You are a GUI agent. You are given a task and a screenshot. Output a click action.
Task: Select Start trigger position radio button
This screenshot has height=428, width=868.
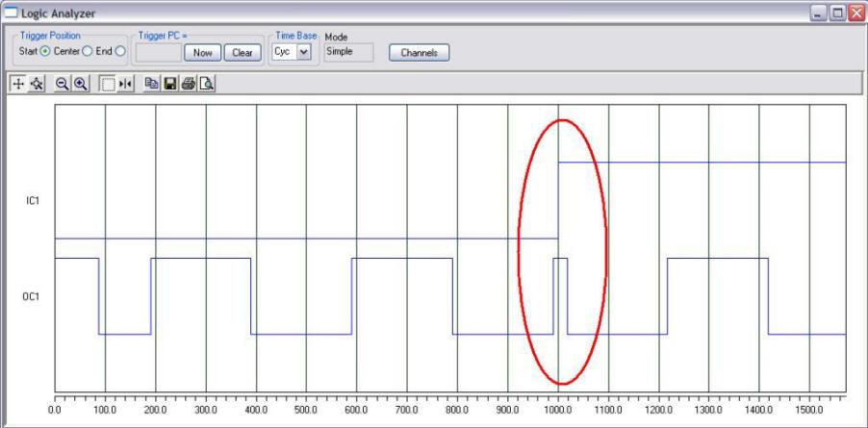coord(45,51)
